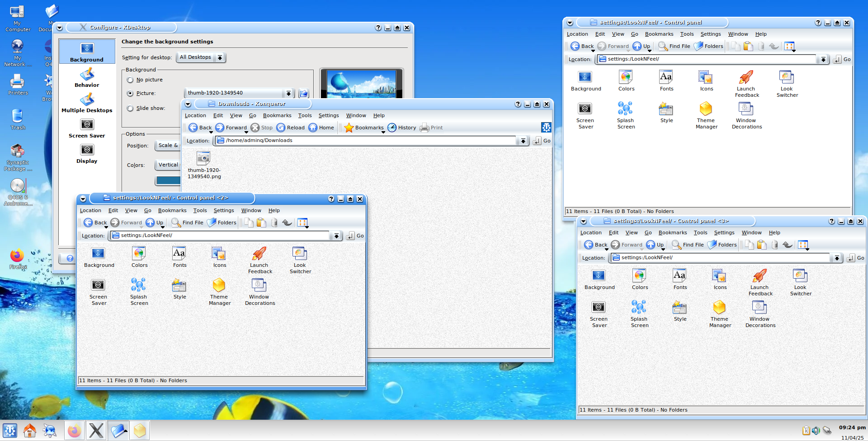Open Screen Saver in first Control panel window
868x441 pixels.
pos(586,116)
